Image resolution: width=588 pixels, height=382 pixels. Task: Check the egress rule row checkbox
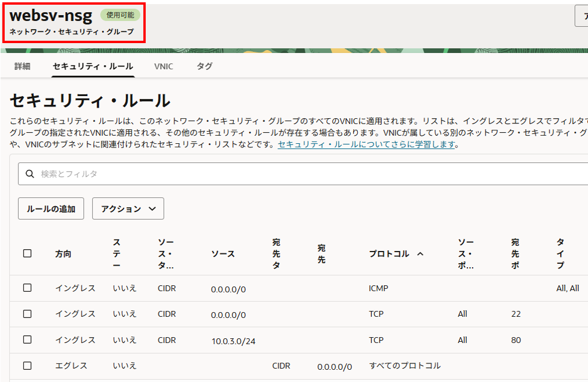click(x=27, y=366)
